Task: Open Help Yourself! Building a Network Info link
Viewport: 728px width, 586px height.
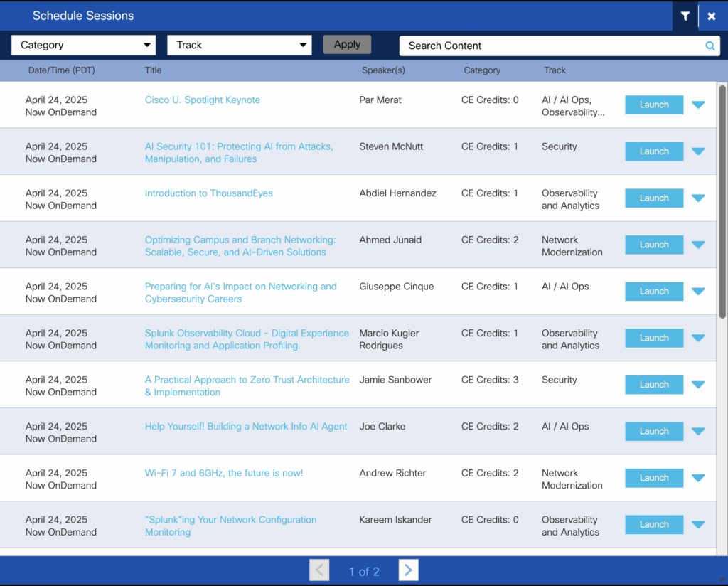Action: pyautogui.click(x=246, y=426)
